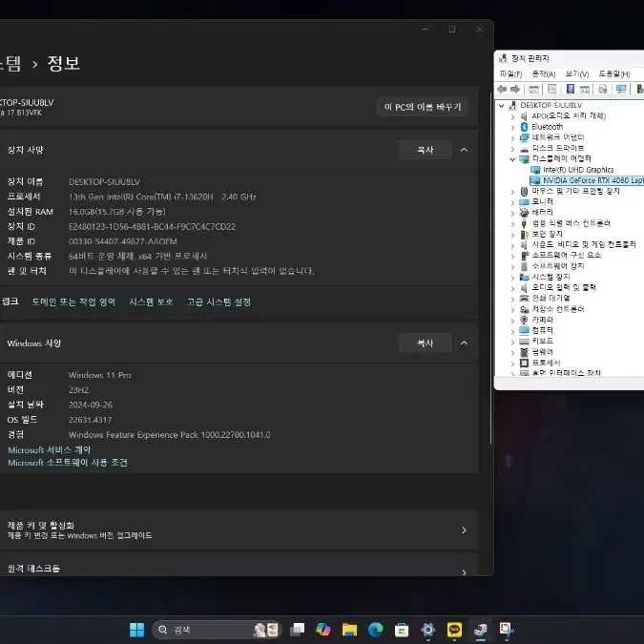Open Properties sheet icon in Device Manager toolbar
The height and width of the screenshot is (644, 644).
point(551,89)
